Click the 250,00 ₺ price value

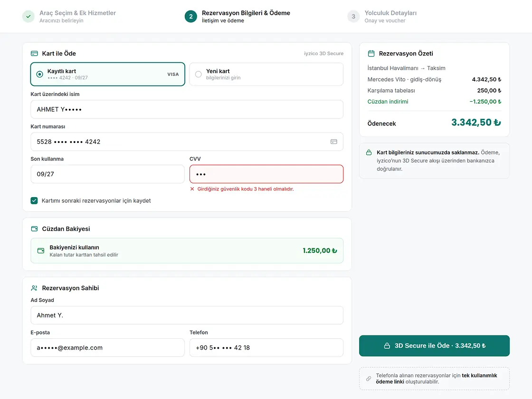pyautogui.click(x=489, y=91)
